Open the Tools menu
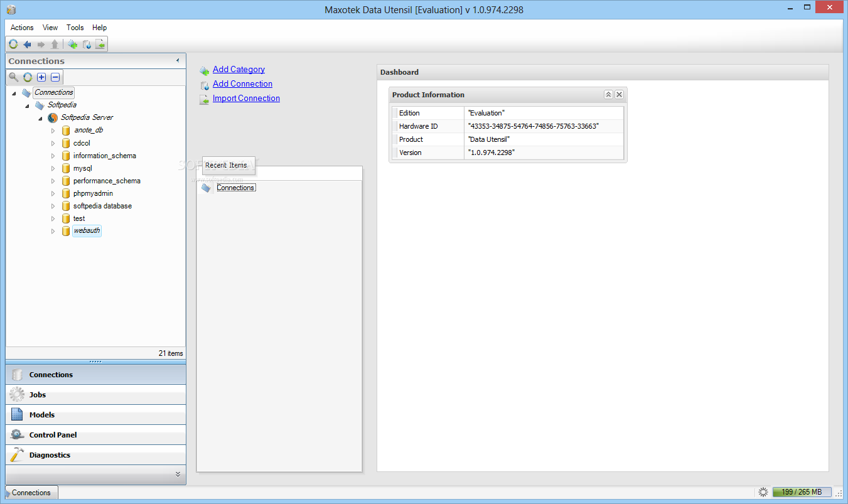The height and width of the screenshot is (504, 848). pos(75,28)
